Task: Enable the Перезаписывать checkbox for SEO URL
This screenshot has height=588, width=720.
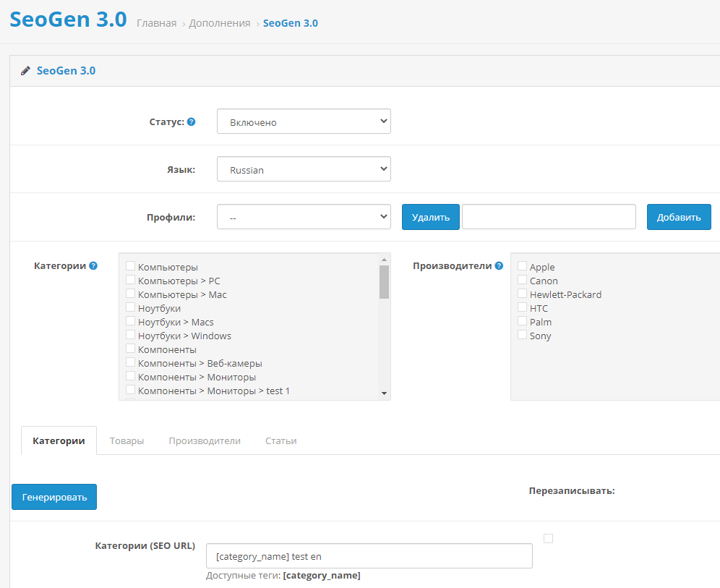Action: pos(548,538)
